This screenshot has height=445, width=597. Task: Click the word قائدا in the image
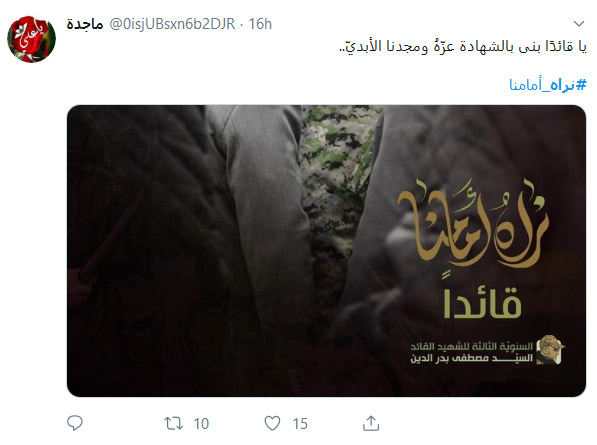pyautogui.click(x=482, y=301)
